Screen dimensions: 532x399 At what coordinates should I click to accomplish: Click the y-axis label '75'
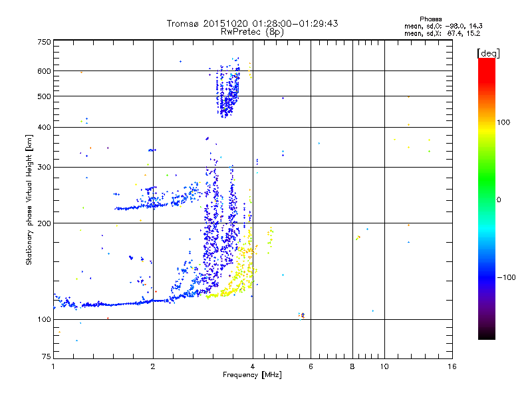coord(47,356)
